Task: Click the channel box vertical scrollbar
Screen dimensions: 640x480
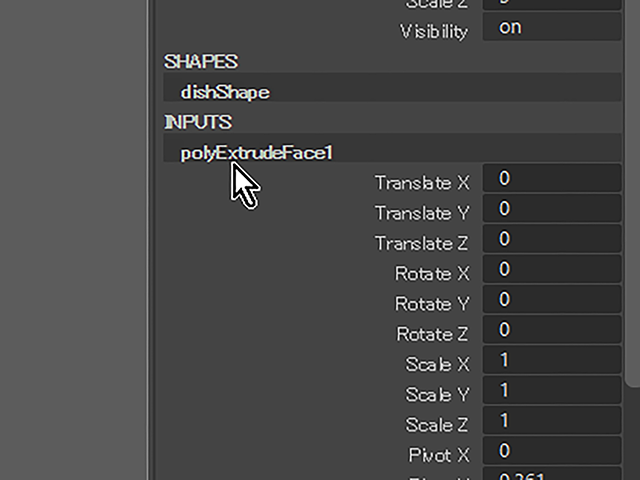Action: [633, 192]
